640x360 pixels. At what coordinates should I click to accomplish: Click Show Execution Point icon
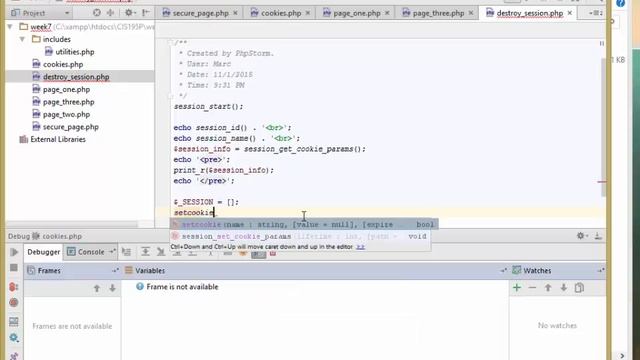point(127,252)
